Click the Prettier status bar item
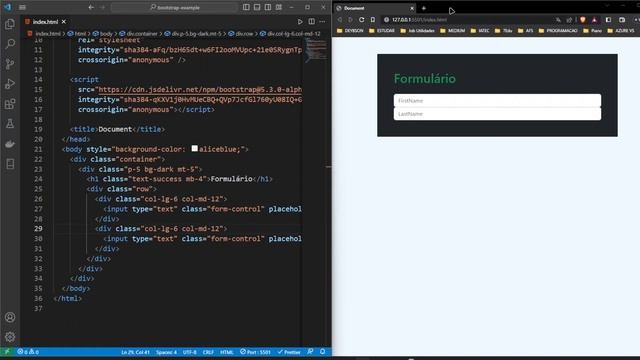 (289, 352)
